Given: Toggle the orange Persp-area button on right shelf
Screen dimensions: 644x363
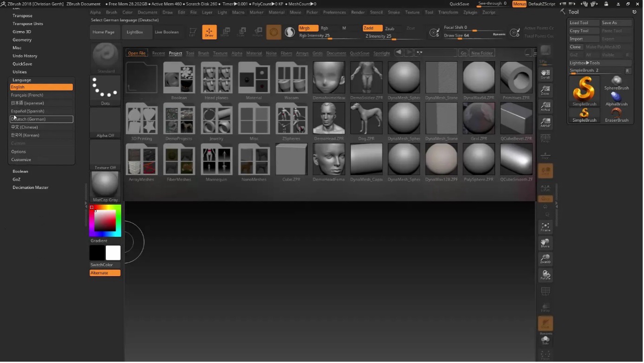Looking at the screenshot, I should (x=546, y=171).
